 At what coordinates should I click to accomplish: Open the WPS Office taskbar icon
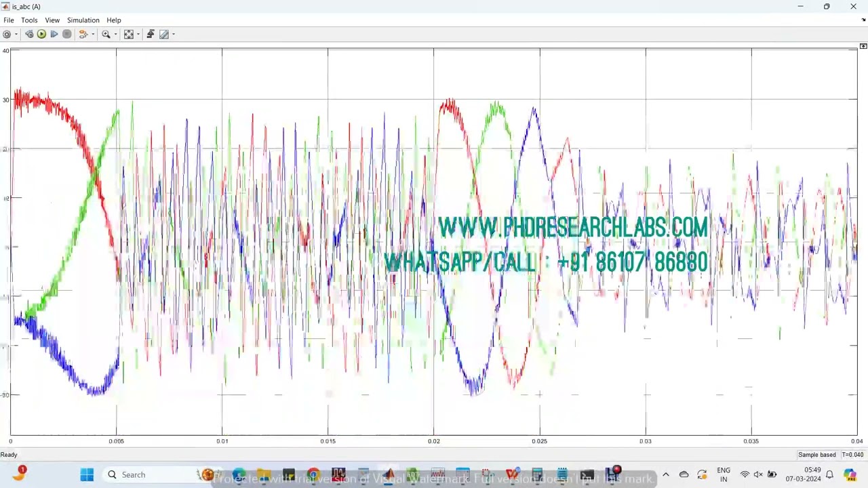(512, 474)
